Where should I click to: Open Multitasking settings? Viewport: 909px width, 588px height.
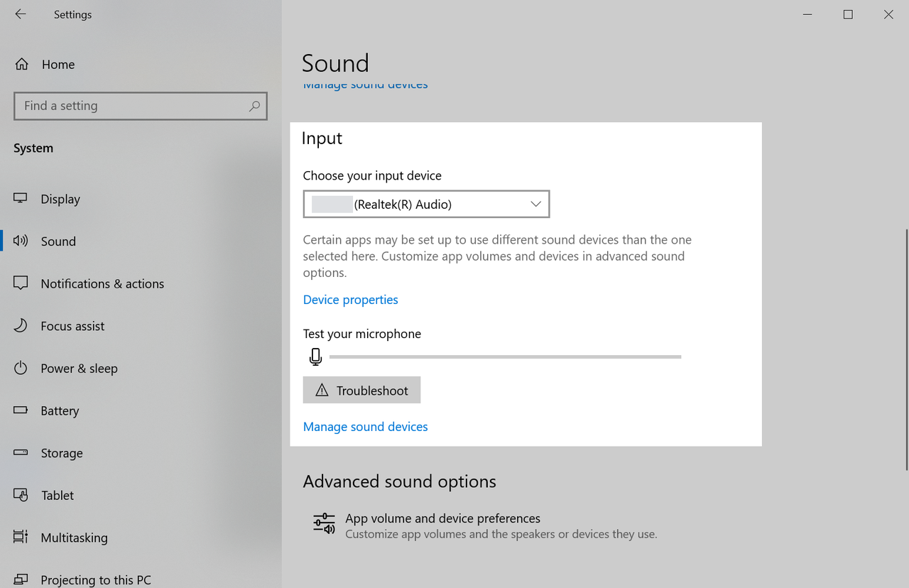74,538
